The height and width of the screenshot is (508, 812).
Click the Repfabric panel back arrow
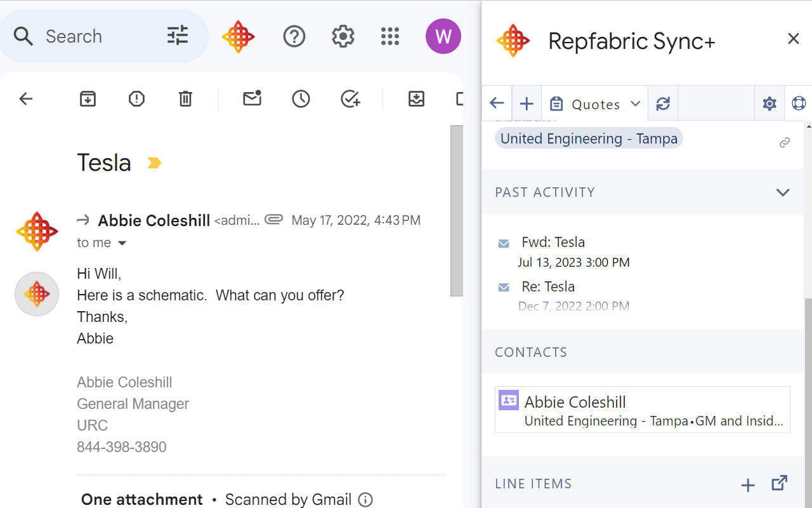click(497, 104)
